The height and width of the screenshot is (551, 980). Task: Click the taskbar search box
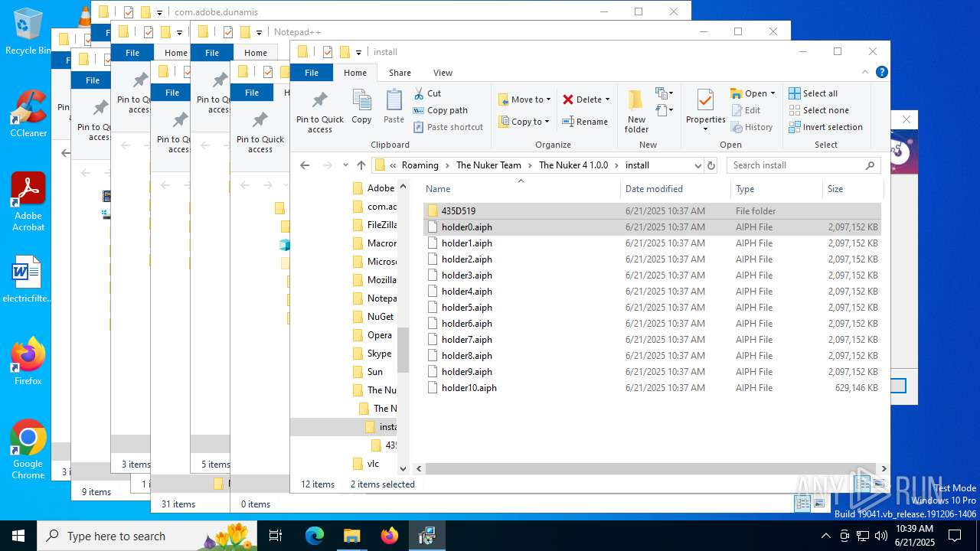148,536
